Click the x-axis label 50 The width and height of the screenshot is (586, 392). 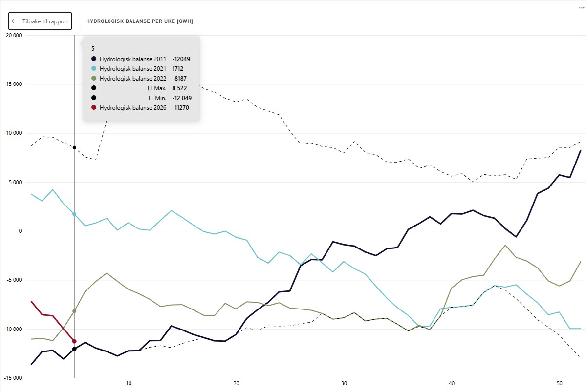(x=559, y=383)
